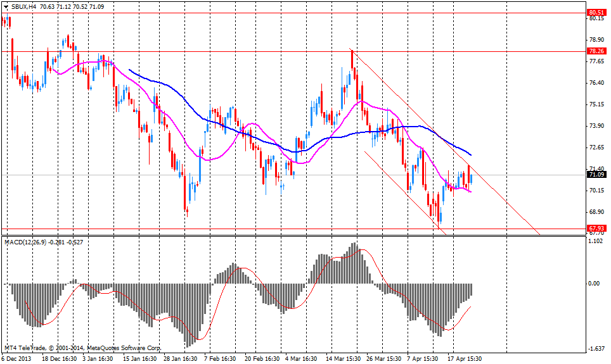The image size is (611, 364).
Task: Click the 70.15 price scale value
Action: [596, 191]
